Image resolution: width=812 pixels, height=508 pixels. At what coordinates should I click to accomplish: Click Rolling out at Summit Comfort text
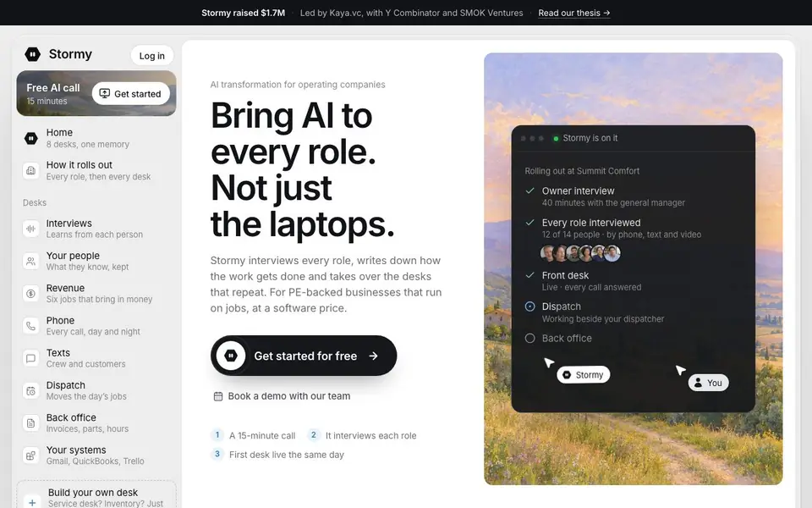click(x=582, y=171)
